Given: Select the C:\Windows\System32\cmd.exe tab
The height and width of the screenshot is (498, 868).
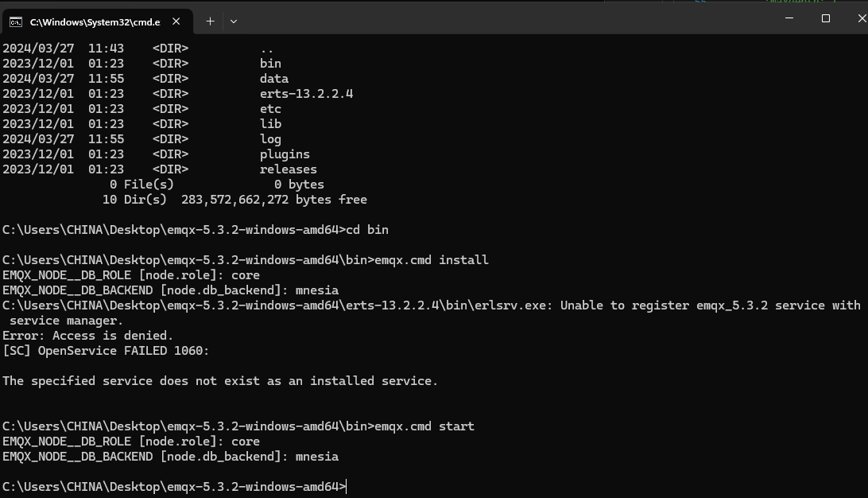Looking at the screenshot, I should point(95,21).
